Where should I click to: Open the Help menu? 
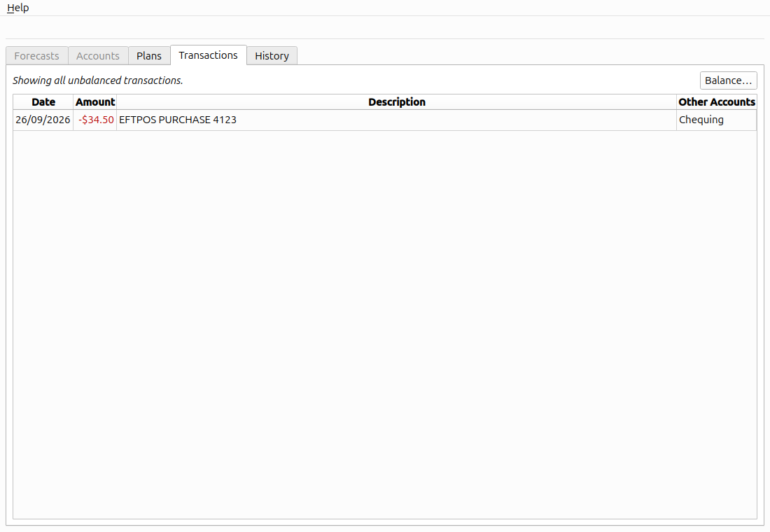click(x=17, y=8)
